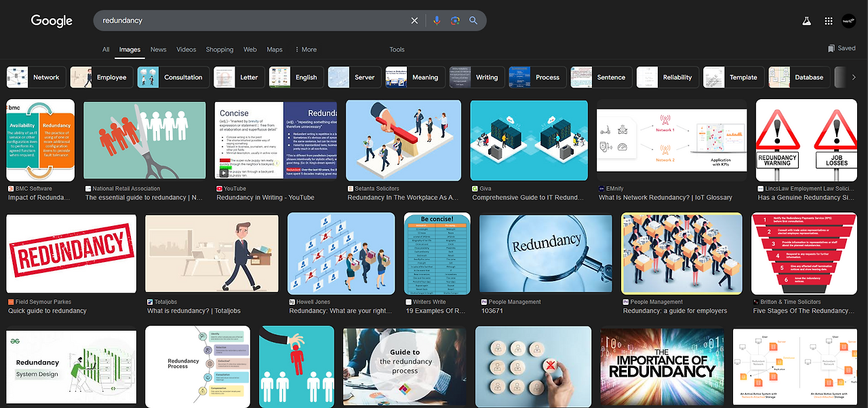Open magnifying glass Redundancy image
The image size is (868, 408).
pyautogui.click(x=546, y=254)
